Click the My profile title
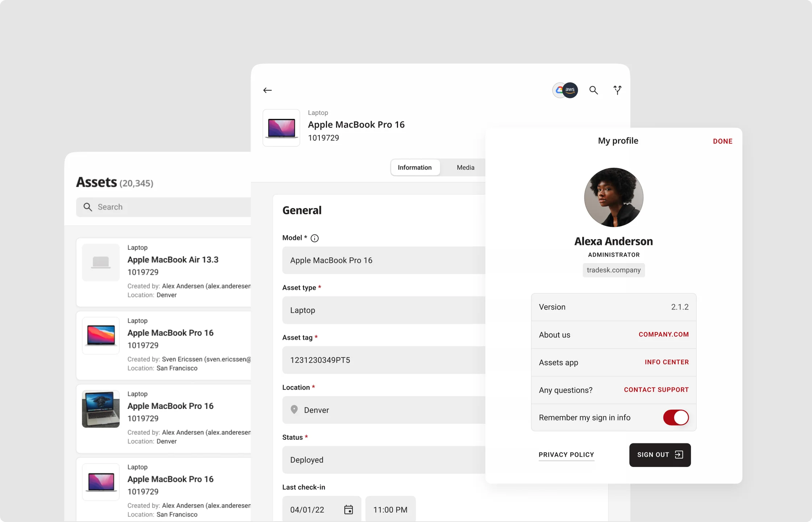Viewport: 812px width, 522px height. click(618, 141)
